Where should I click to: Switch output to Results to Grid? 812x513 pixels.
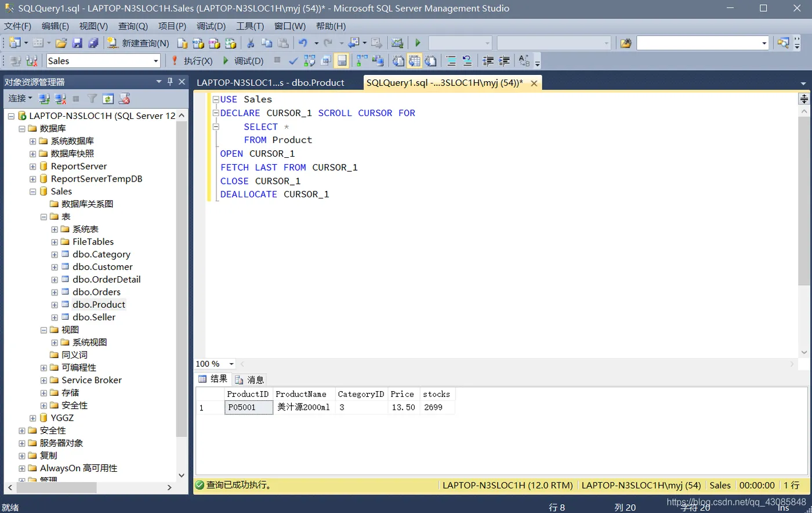414,60
